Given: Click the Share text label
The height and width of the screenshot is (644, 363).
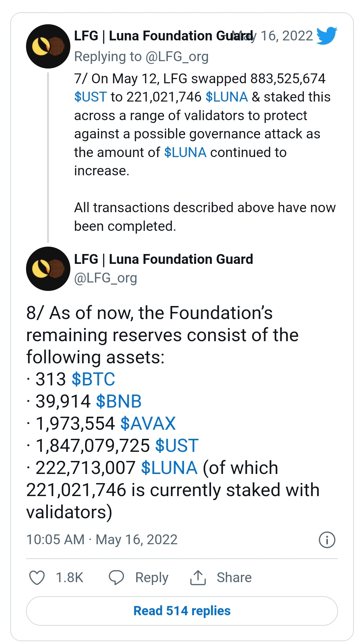Looking at the screenshot, I should [x=234, y=578].
